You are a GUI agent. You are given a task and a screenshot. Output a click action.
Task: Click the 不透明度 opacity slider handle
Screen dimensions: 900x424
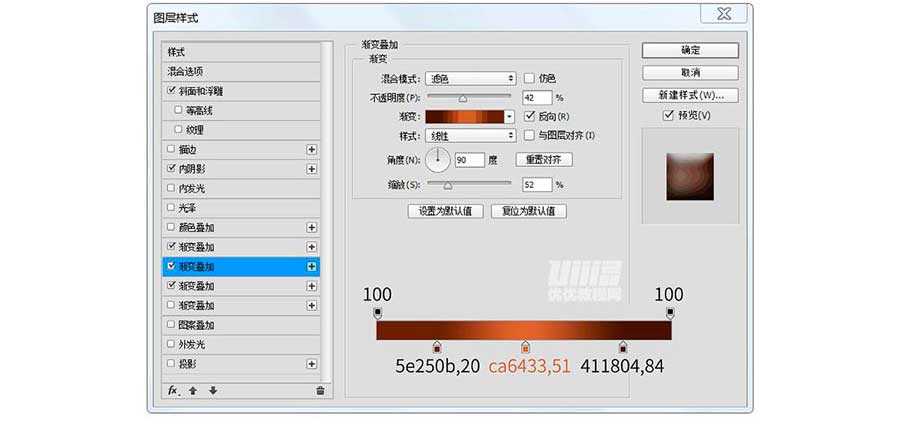(463, 98)
